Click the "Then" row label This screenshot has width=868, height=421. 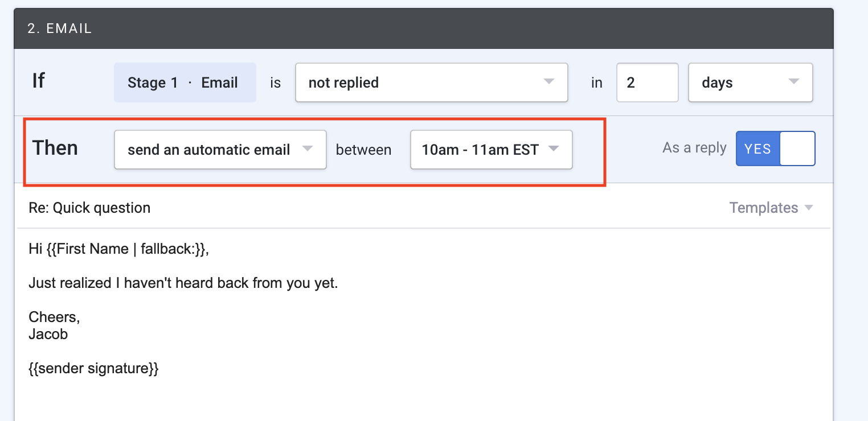tap(55, 148)
